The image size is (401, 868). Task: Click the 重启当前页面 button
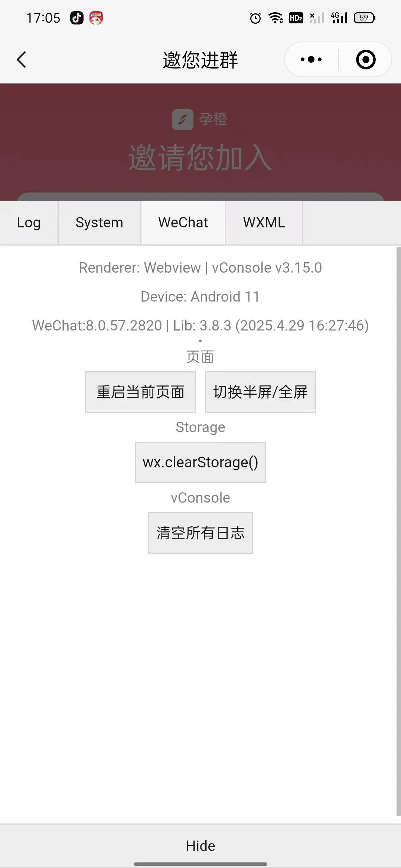(x=140, y=392)
